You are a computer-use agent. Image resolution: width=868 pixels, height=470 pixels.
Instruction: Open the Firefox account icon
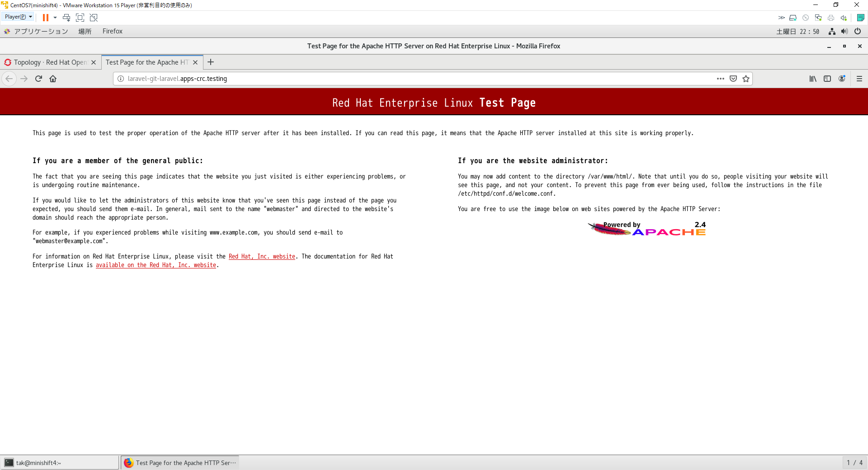point(842,79)
